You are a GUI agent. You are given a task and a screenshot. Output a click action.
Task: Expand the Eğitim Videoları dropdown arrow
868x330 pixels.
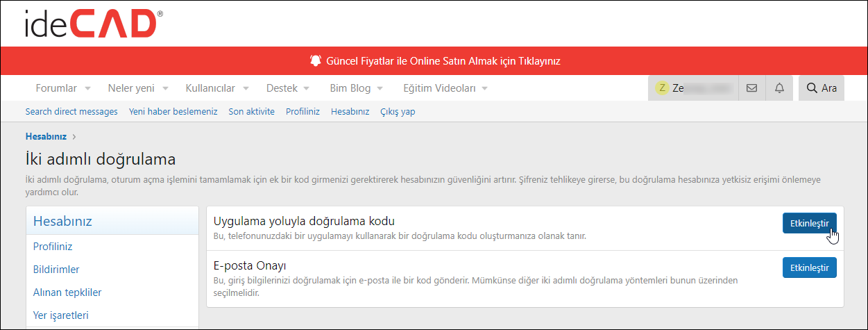[485, 89]
